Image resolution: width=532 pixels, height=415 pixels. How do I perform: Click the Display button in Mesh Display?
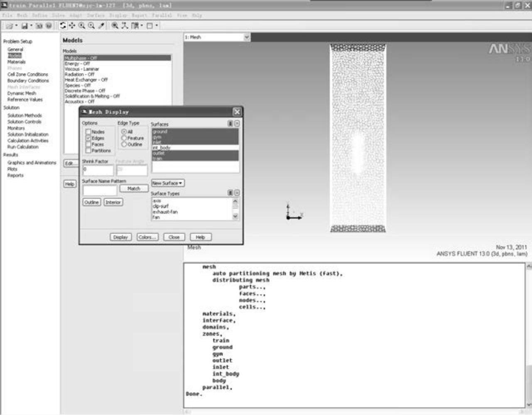120,237
